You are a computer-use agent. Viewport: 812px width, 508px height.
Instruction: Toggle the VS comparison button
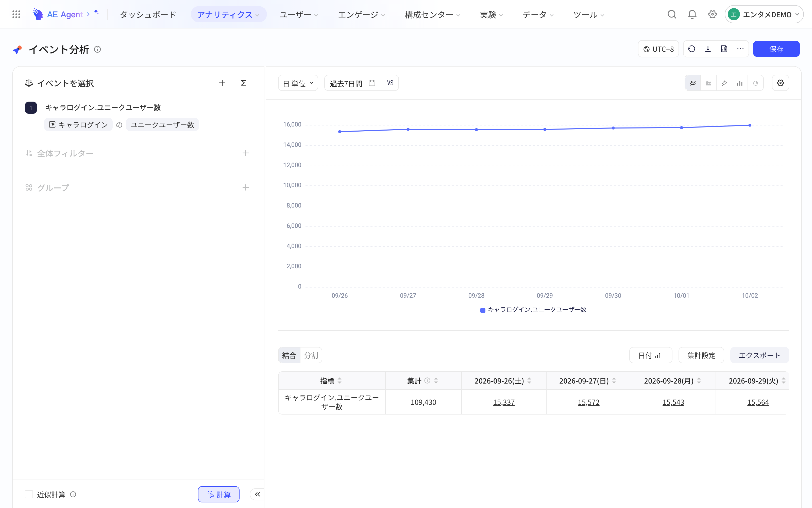390,83
